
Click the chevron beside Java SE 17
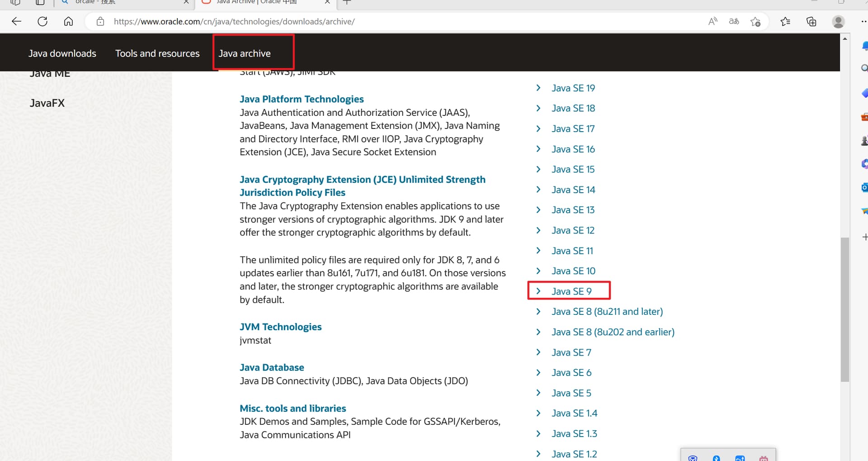(538, 128)
